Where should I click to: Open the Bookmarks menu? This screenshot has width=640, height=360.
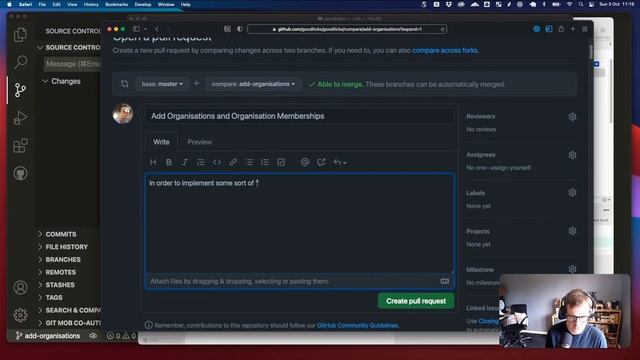click(x=116, y=4)
